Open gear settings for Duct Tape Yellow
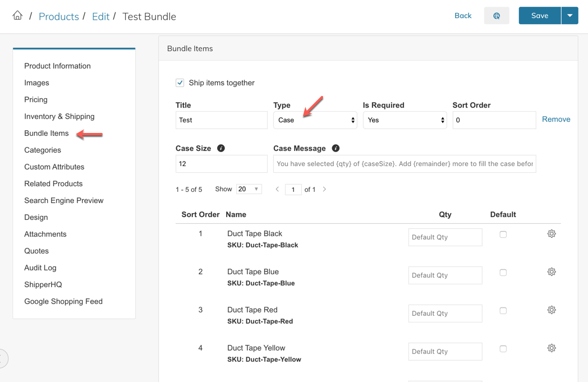The height and width of the screenshot is (382, 588). [x=551, y=348]
